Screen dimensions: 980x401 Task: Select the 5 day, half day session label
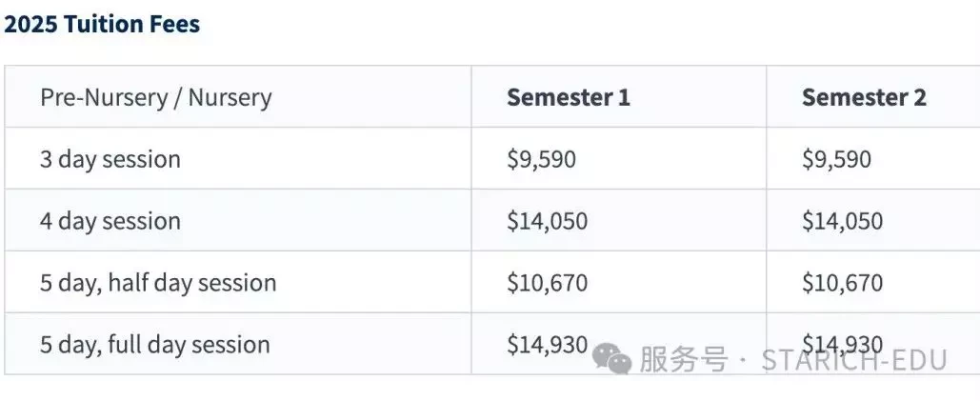coord(158,283)
